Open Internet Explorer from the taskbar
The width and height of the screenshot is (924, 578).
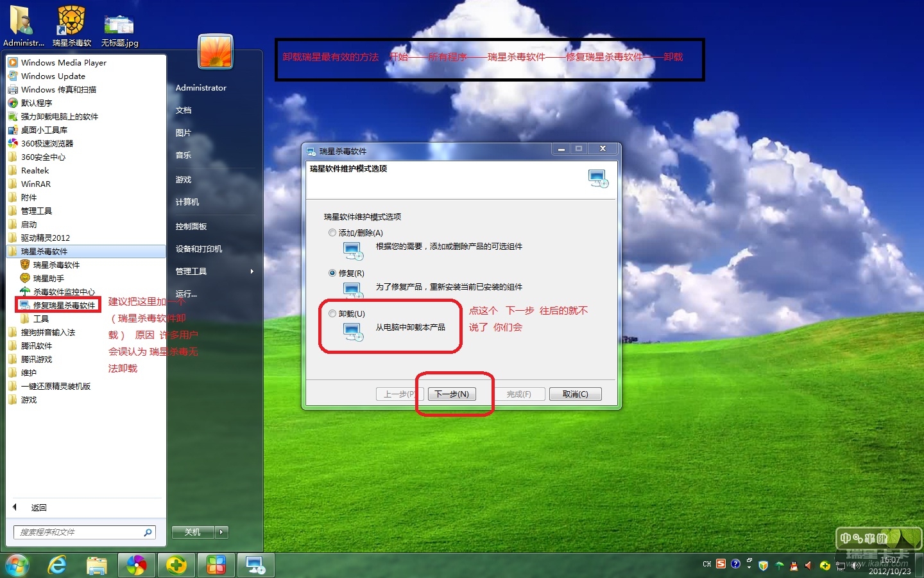(x=57, y=565)
